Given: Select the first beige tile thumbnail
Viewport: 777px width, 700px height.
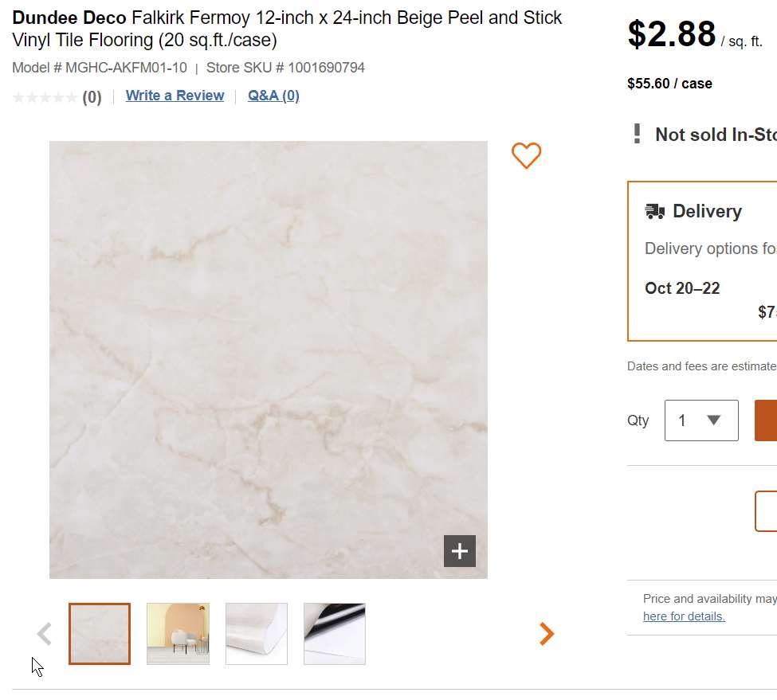Looking at the screenshot, I should [x=100, y=634].
